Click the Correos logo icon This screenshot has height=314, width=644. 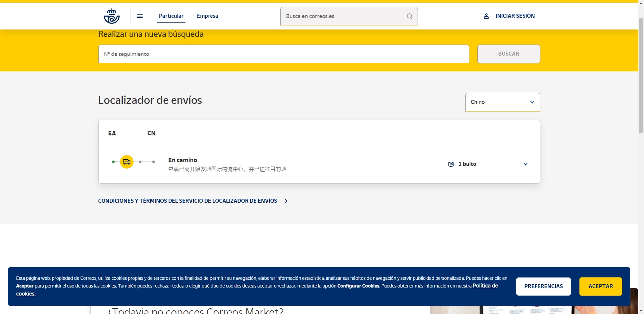coord(112,16)
